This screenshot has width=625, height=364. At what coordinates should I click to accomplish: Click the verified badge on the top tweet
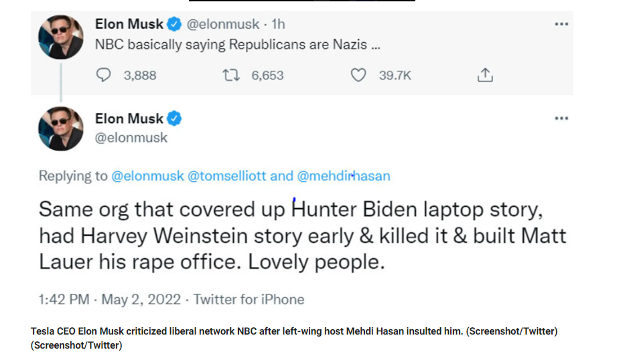(174, 25)
